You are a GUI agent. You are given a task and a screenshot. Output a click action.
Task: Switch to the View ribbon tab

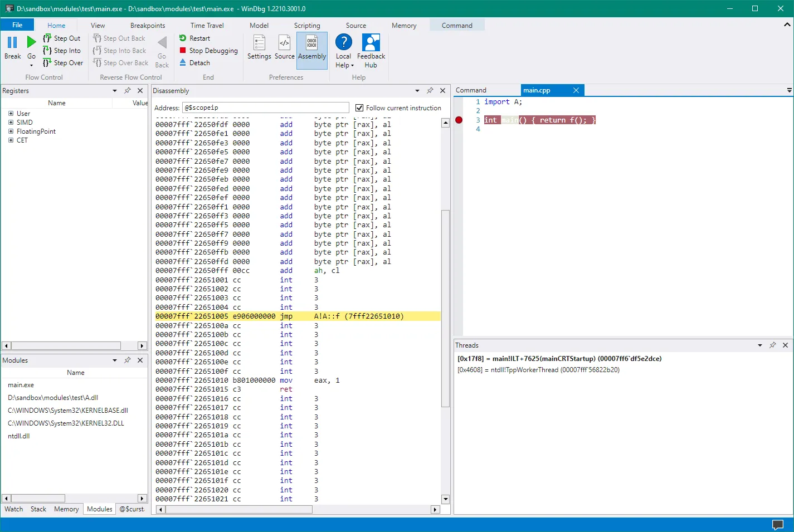[x=98, y=26]
